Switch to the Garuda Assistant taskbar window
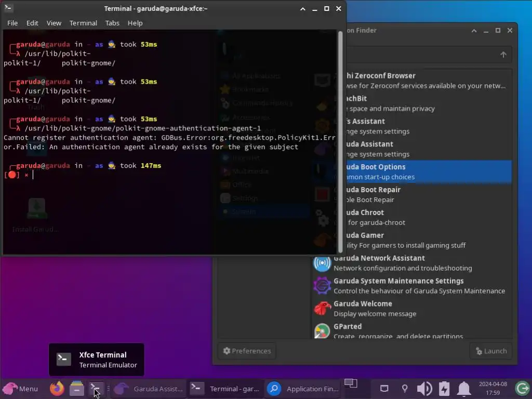This screenshot has height=399, width=532. tap(149, 389)
